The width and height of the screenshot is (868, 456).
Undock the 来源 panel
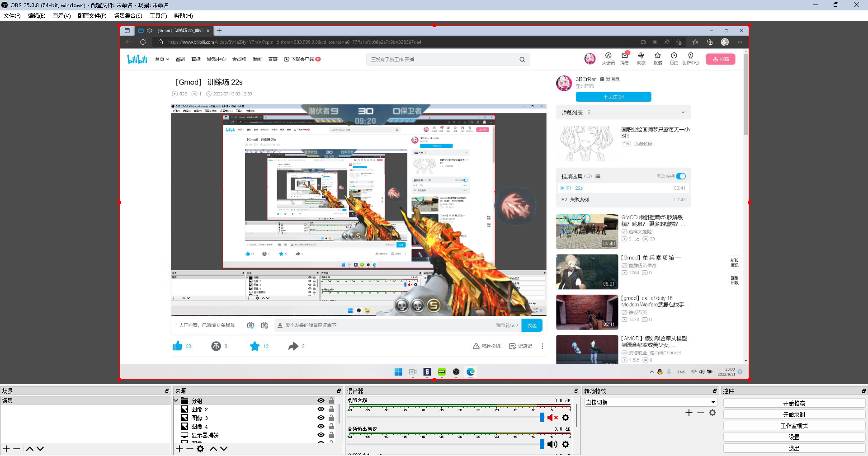(x=339, y=391)
